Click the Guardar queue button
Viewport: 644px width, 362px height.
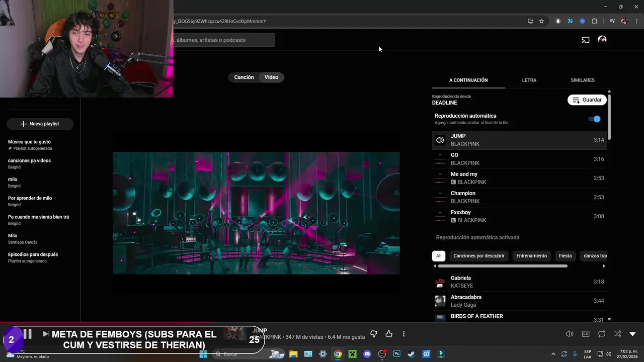coord(587,100)
